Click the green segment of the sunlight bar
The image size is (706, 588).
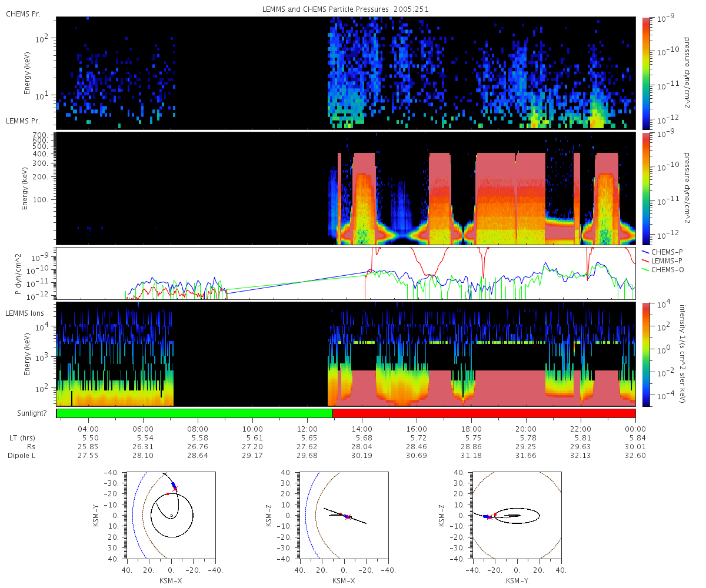(x=195, y=413)
